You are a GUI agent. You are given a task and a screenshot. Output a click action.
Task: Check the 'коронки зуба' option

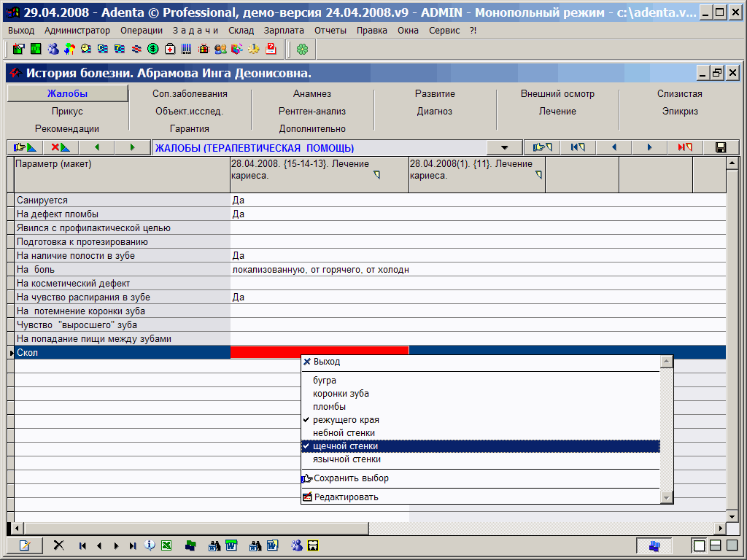(341, 394)
